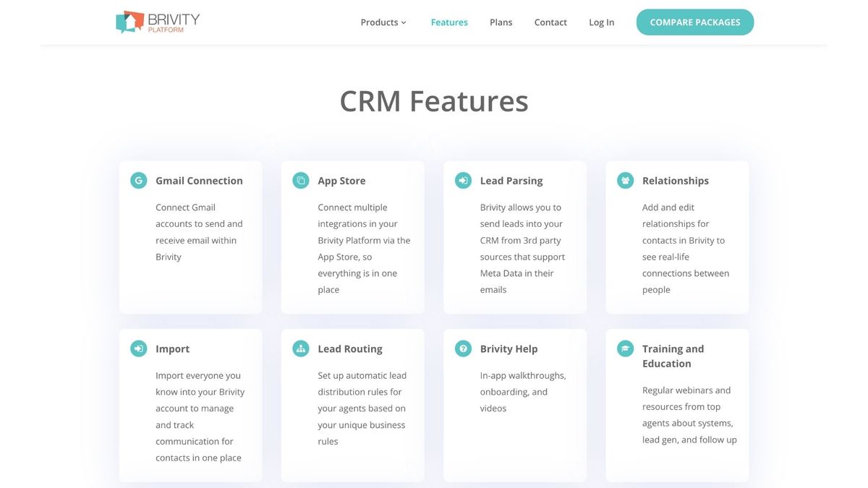868x488 pixels.
Task: Click the Brivity Platform logo
Action: point(157,22)
